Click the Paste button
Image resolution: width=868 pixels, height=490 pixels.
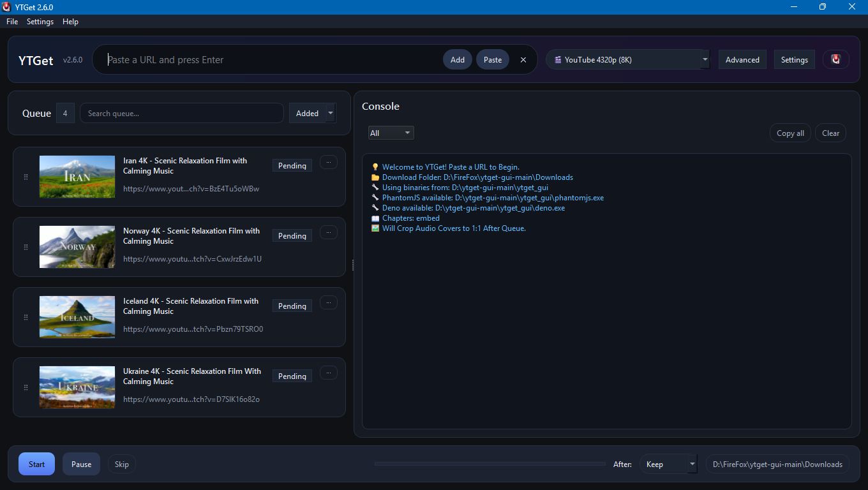coord(493,60)
